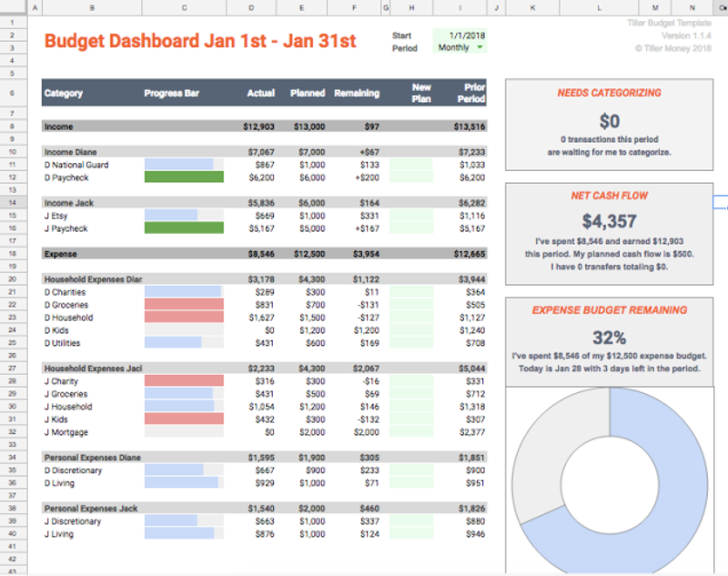Open the Period dropdown arrow next to Monthly
The width and height of the screenshot is (728, 576).
(x=480, y=47)
